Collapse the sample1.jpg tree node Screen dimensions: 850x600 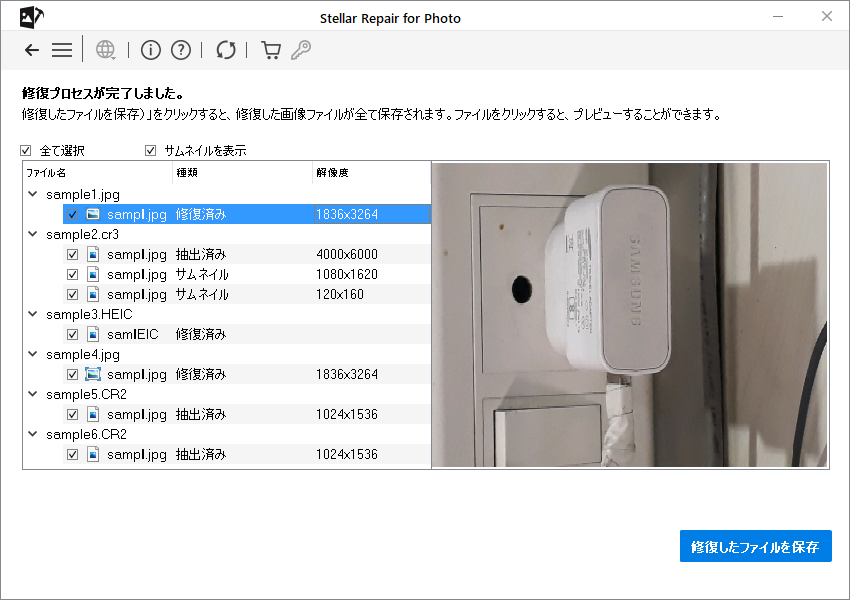pyautogui.click(x=33, y=194)
